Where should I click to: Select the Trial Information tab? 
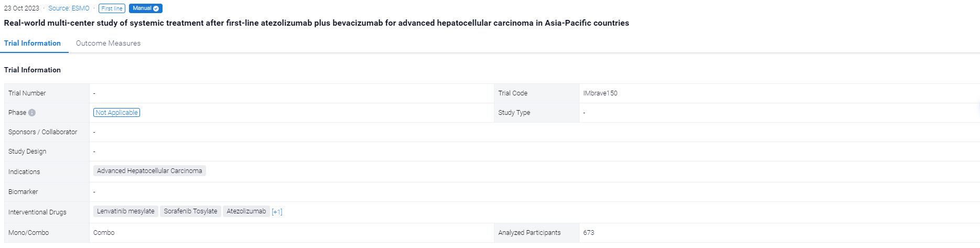coord(33,43)
